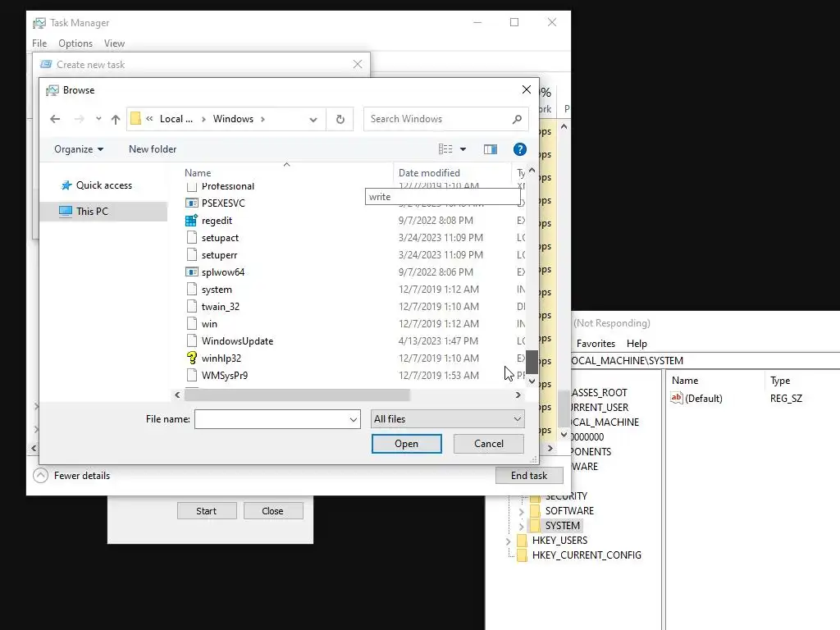Sort by Name column header

(198, 173)
